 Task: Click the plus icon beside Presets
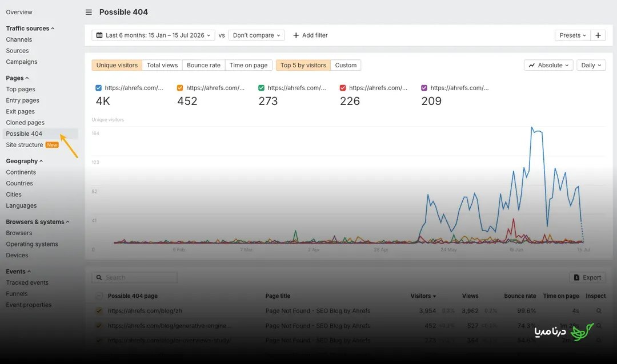(x=598, y=35)
